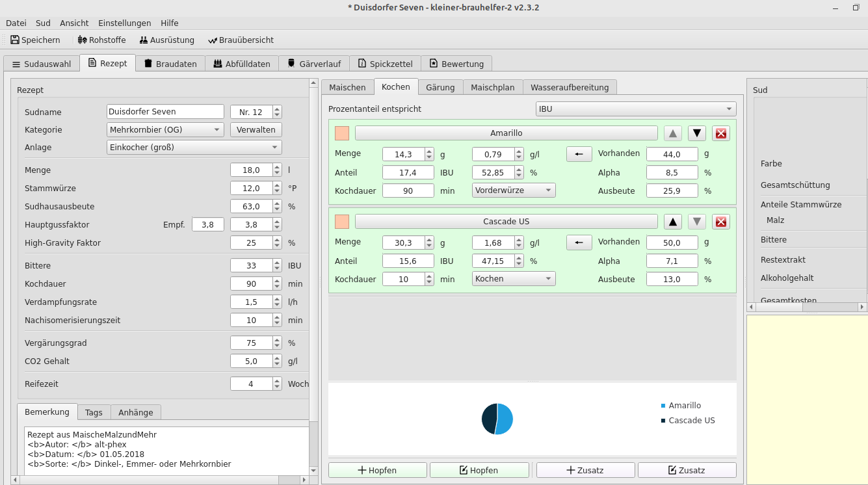Image resolution: width=868 pixels, height=485 pixels.
Task: Click the Speichern save icon
Action: click(15, 40)
